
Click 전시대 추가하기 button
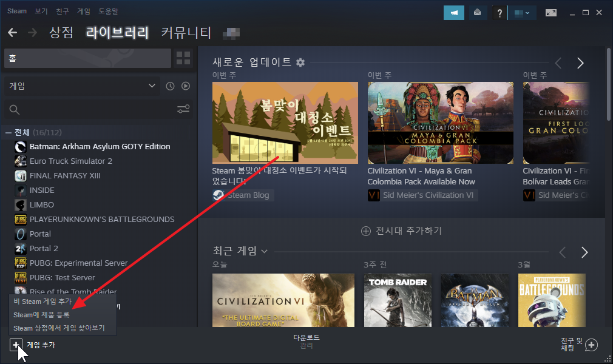click(401, 231)
